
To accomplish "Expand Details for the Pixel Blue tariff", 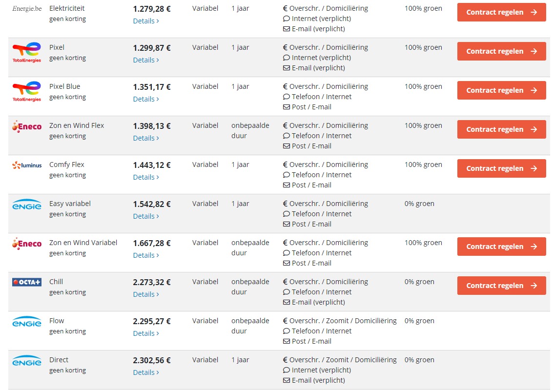I will pyautogui.click(x=145, y=99).
